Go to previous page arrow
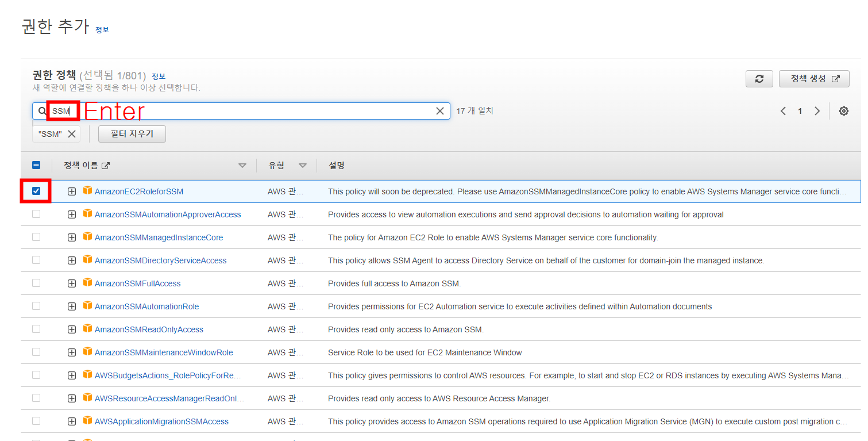Image resolution: width=868 pixels, height=441 pixels. pyautogui.click(x=783, y=111)
